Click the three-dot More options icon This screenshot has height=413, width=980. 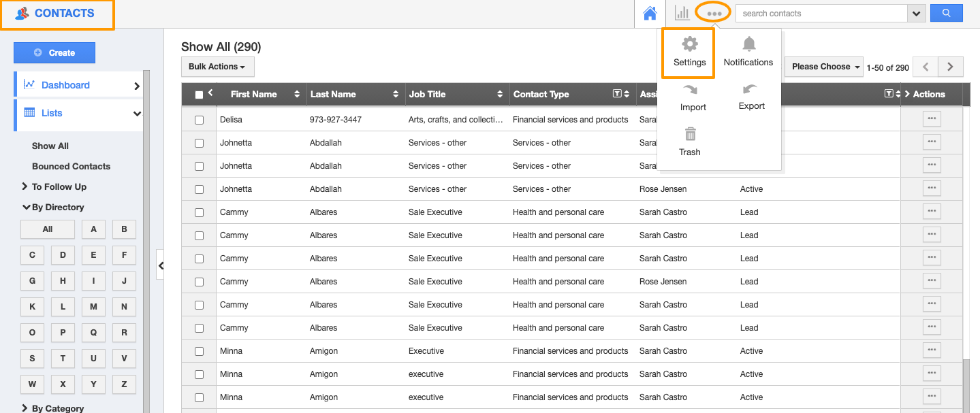point(714,13)
